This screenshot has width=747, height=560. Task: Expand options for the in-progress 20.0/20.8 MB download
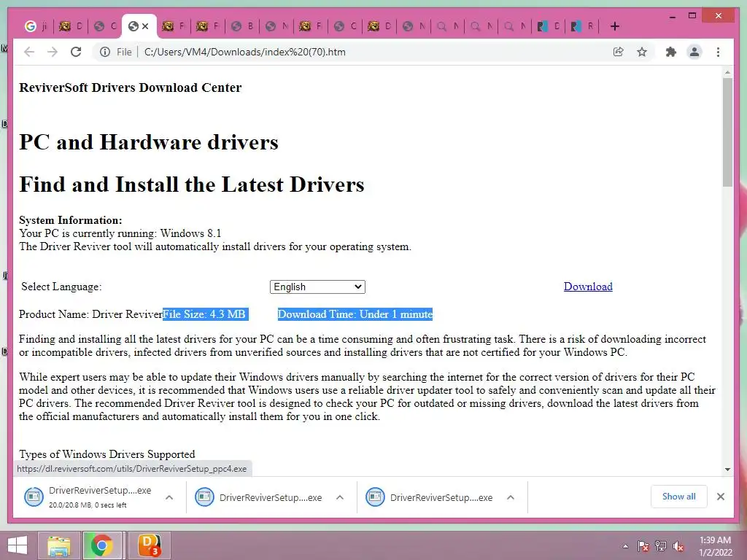tap(169, 497)
